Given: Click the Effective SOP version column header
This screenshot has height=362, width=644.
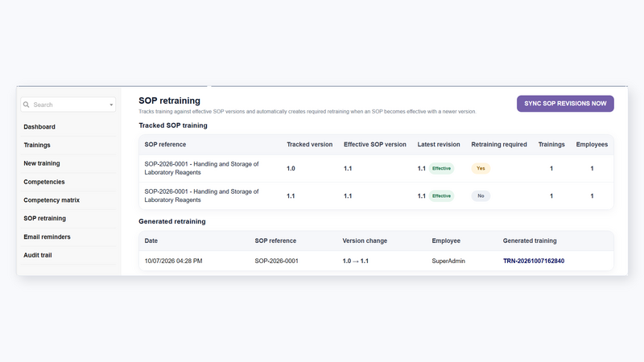Looking at the screenshot, I should point(375,145).
